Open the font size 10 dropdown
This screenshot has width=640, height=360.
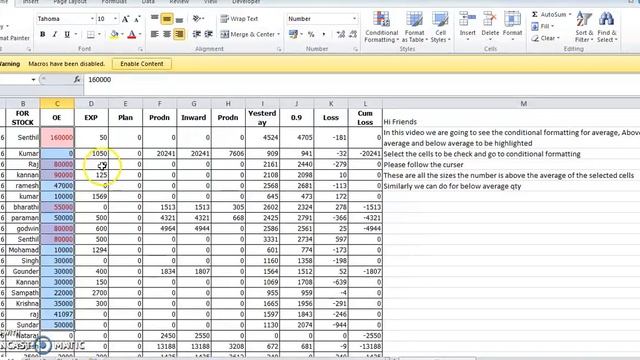115,19
